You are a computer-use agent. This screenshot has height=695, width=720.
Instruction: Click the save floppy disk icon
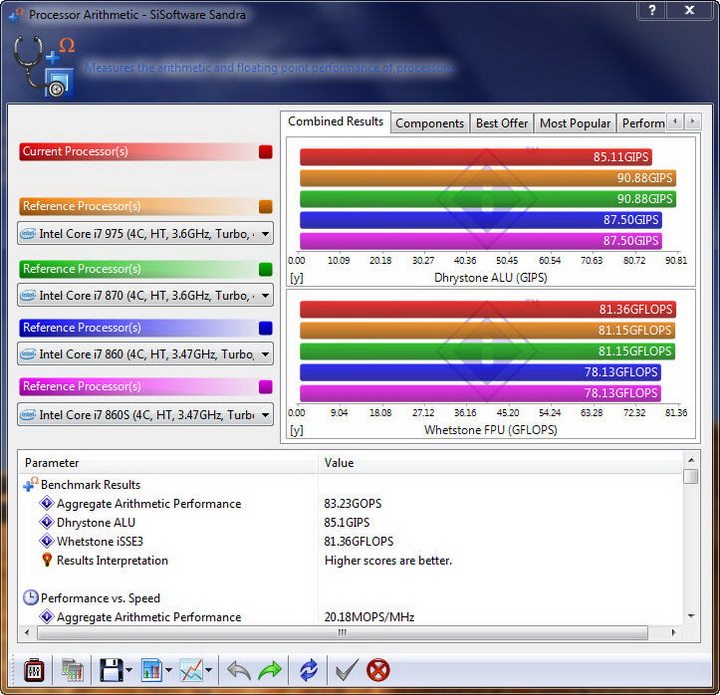pos(111,671)
